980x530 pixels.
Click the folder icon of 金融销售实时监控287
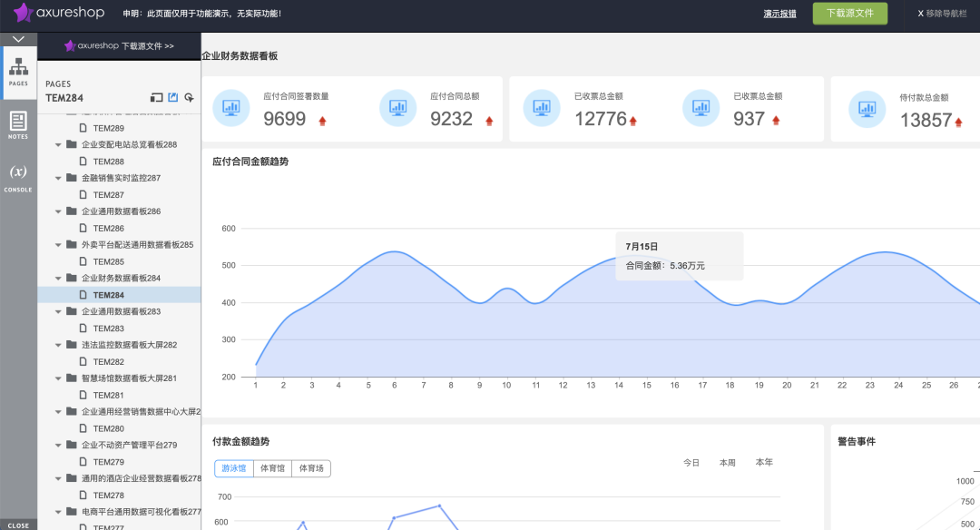click(72, 178)
